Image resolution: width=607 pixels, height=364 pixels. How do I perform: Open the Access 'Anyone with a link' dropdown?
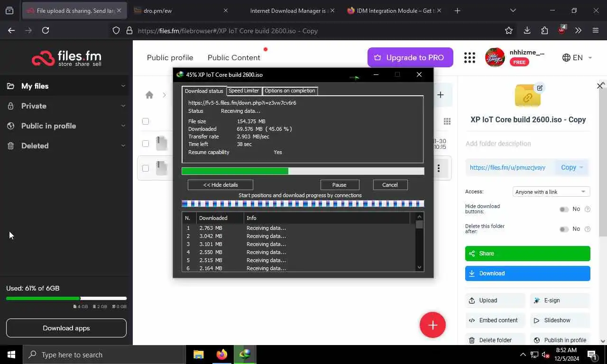point(551,192)
